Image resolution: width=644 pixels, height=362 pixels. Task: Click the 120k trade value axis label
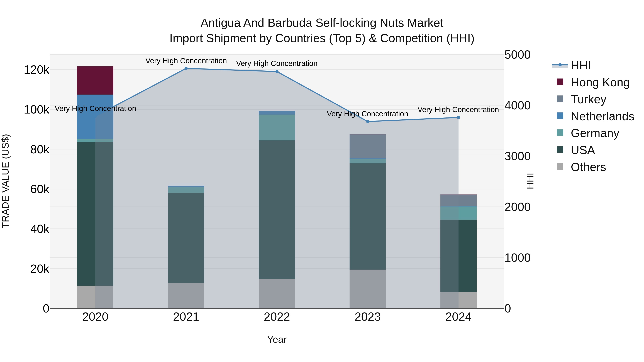(x=36, y=70)
